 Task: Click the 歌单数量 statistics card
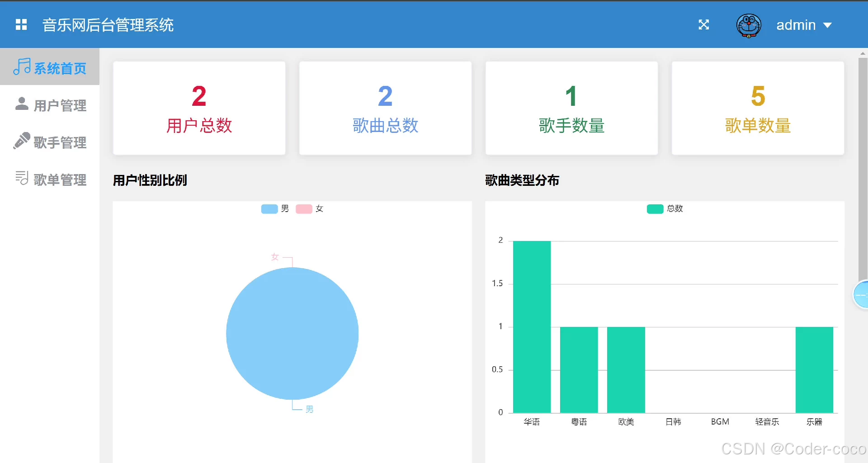758,108
